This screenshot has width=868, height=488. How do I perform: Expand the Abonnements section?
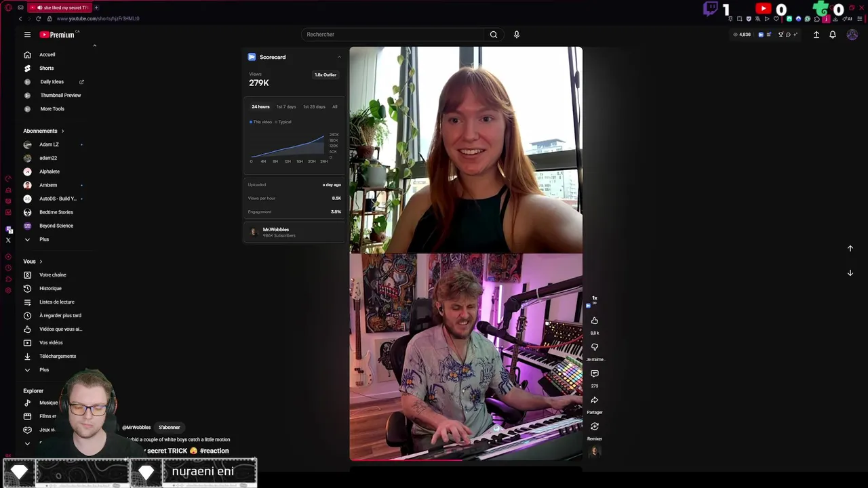pos(44,131)
